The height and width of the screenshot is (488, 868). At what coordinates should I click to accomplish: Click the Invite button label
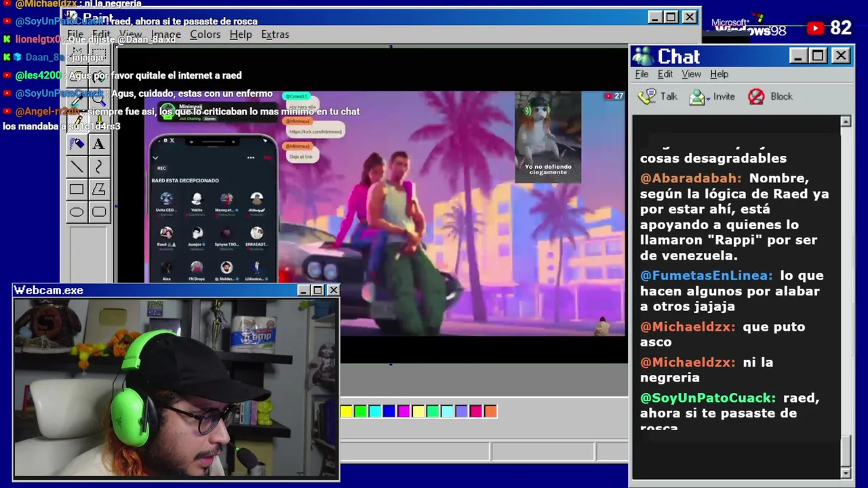[x=724, y=96]
